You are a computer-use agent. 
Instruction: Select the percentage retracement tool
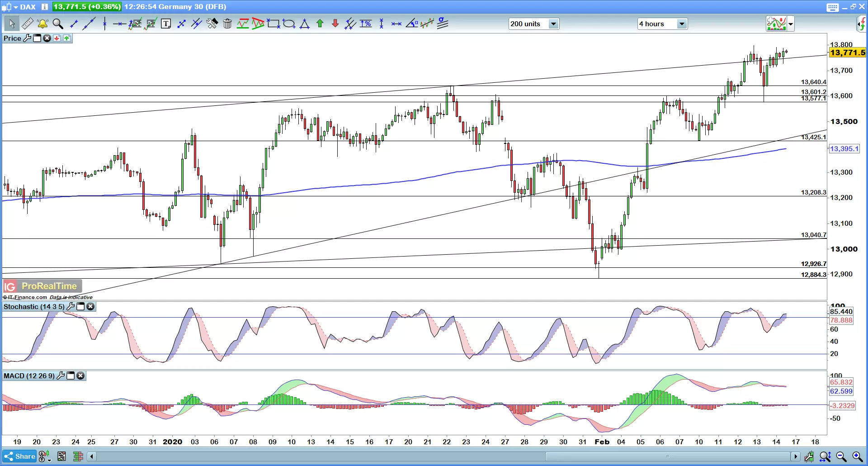(366, 24)
